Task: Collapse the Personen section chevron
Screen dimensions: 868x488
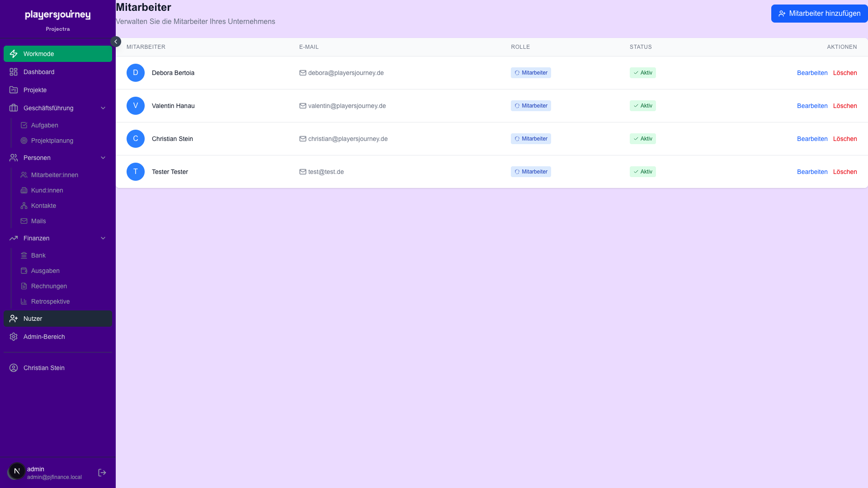Action: pos(103,158)
